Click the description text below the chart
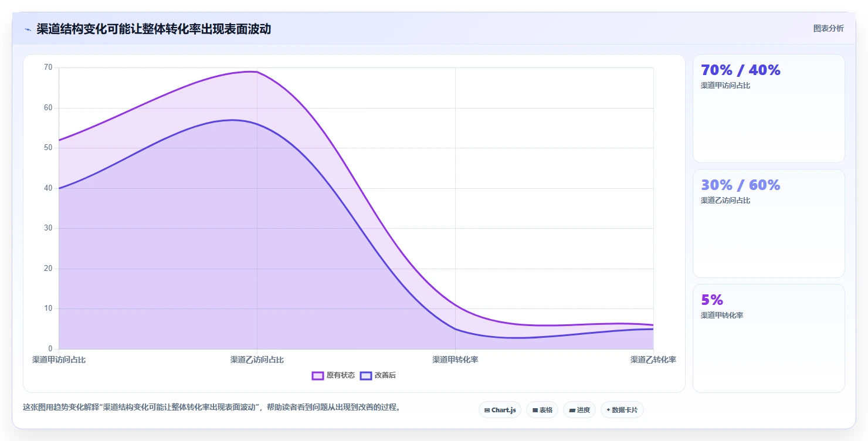This screenshot has height=441, width=868. coord(211,407)
